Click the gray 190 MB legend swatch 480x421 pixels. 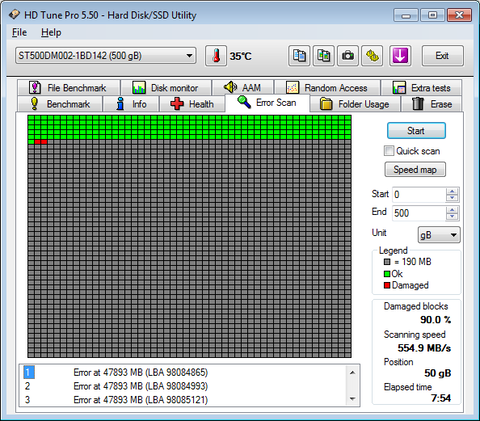pyautogui.click(x=387, y=262)
